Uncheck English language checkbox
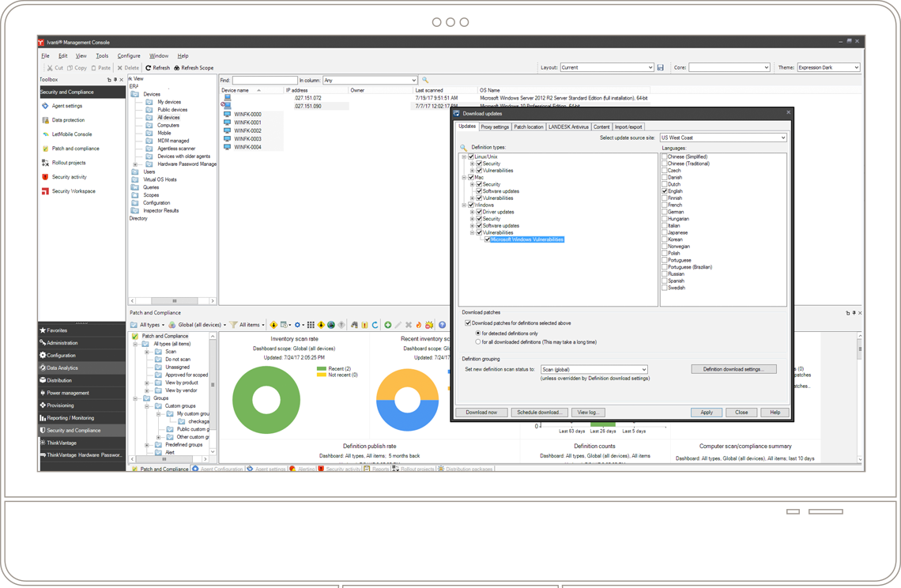The width and height of the screenshot is (901, 588). (664, 190)
